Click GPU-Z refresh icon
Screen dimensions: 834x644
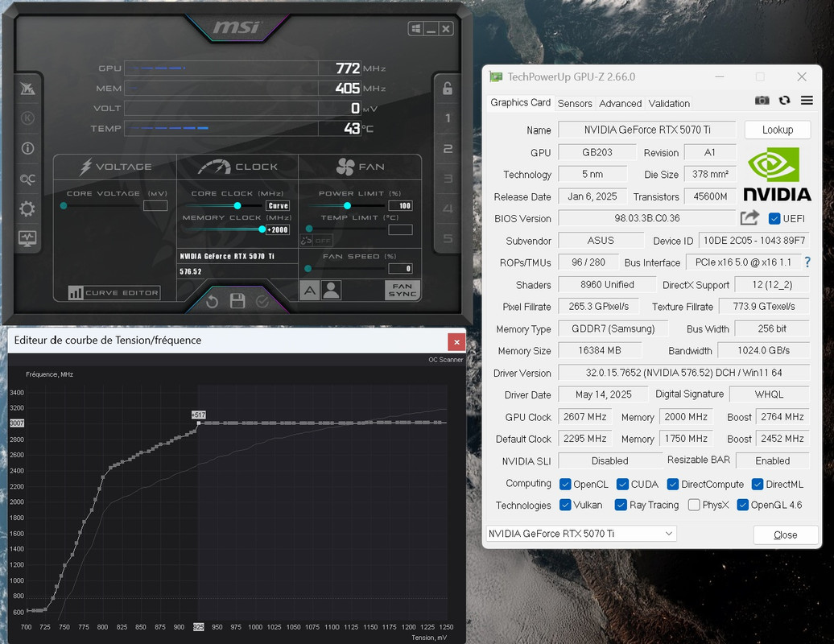coord(785,101)
